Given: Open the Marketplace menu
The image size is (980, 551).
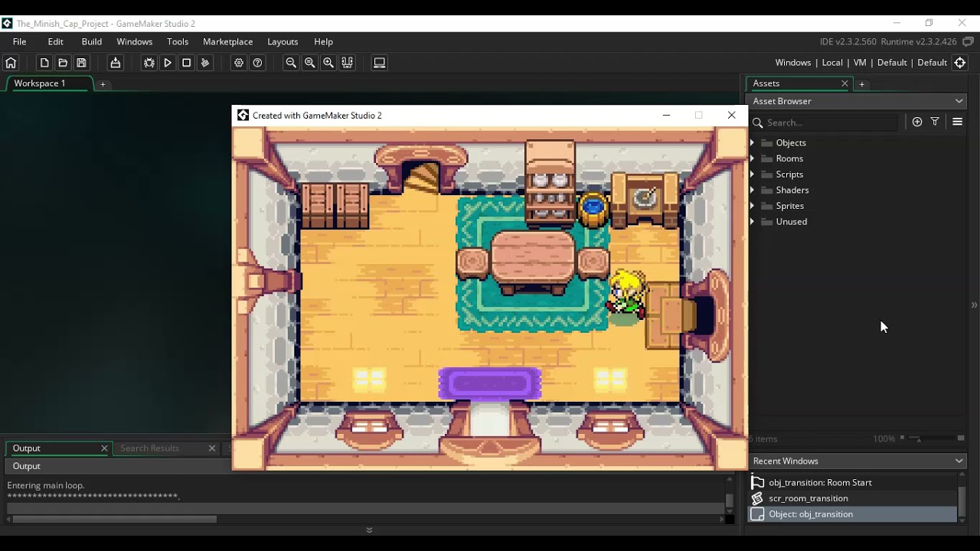Looking at the screenshot, I should tap(227, 41).
